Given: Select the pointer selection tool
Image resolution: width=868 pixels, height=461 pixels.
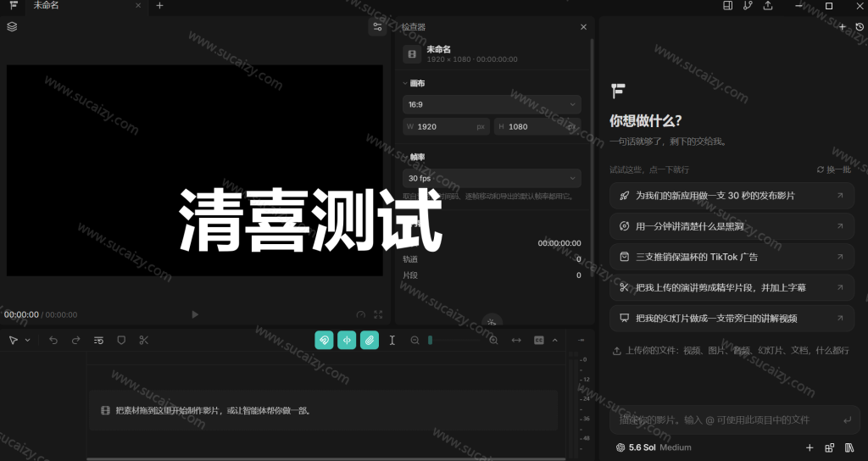Looking at the screenshot, I should coord(13,341).
